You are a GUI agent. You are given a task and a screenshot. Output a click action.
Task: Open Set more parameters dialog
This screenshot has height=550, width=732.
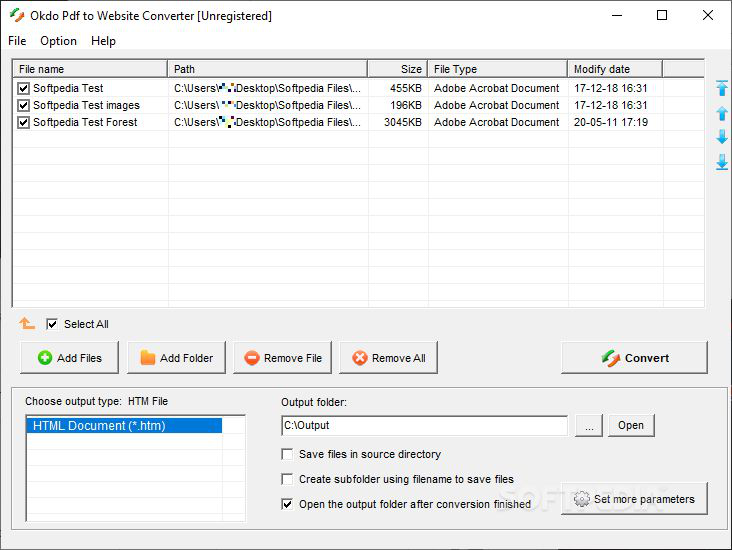click(x=634, y=499)
